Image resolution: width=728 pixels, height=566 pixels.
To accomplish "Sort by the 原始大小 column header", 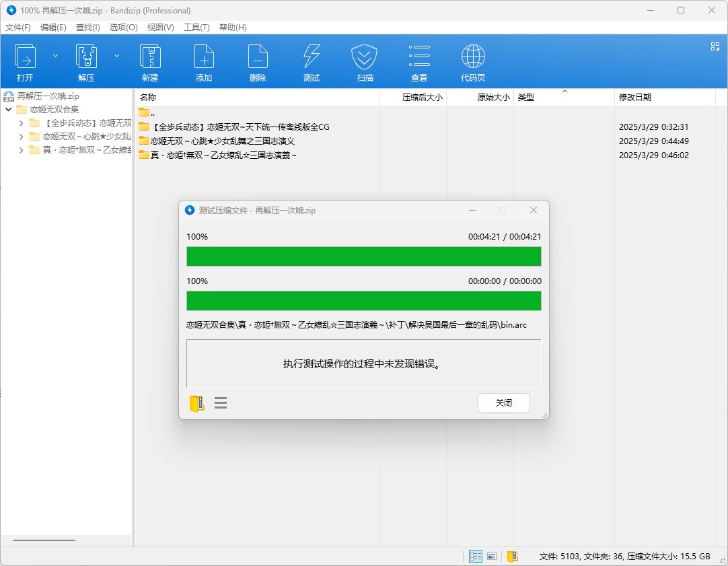I will pyautogui.click(x=480, y=97).
